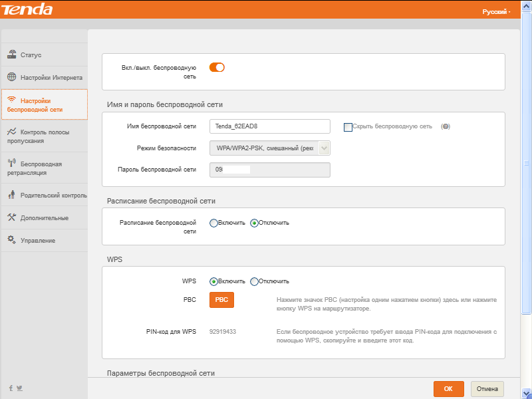Click the antenna icon for Беспроводная ретрансляция

(x=12, y=163)
